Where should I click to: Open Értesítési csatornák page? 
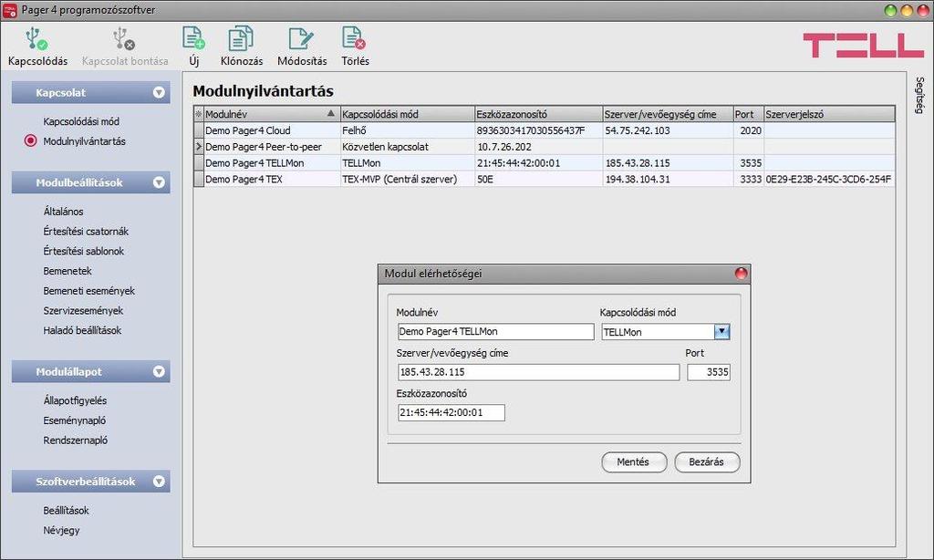(86, 231)
